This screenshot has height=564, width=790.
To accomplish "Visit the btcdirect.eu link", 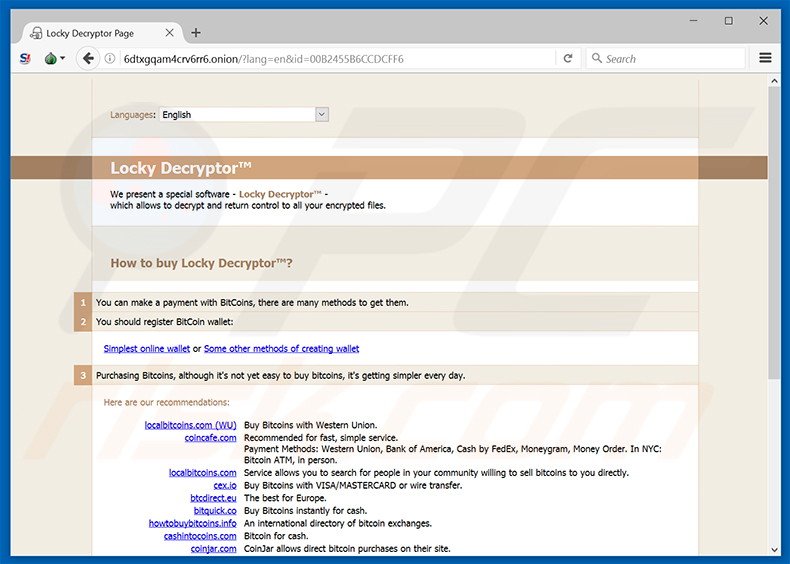I will pyautogui.click(x=213, y=498).
